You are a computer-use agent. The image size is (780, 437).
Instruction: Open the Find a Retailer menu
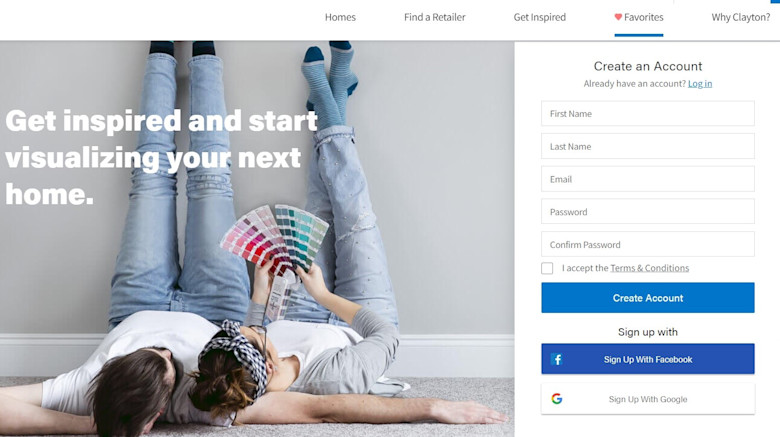(435, 17)
